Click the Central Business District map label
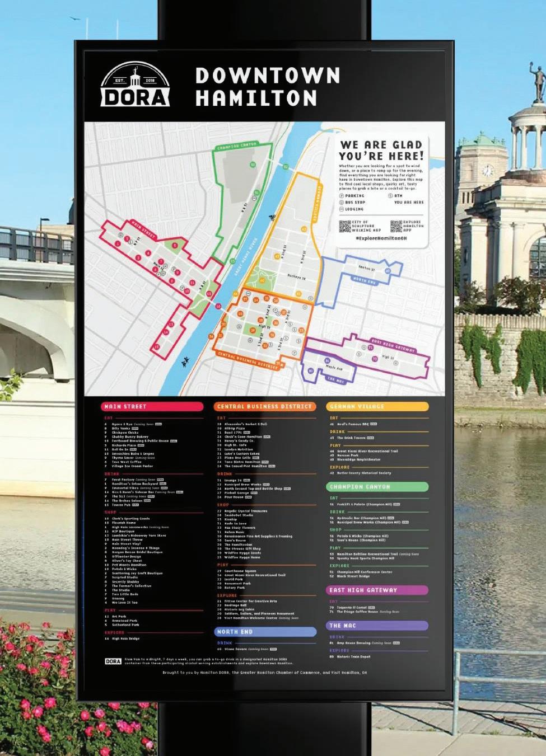 tap(248, 360)
